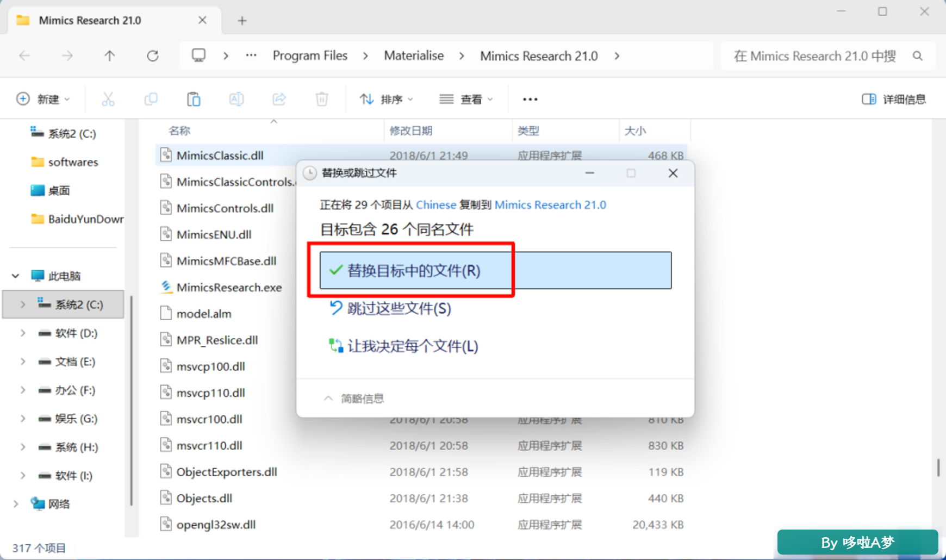
Task: Expand the 办公 (F:) drive tree node
Action: coord(23,390)
